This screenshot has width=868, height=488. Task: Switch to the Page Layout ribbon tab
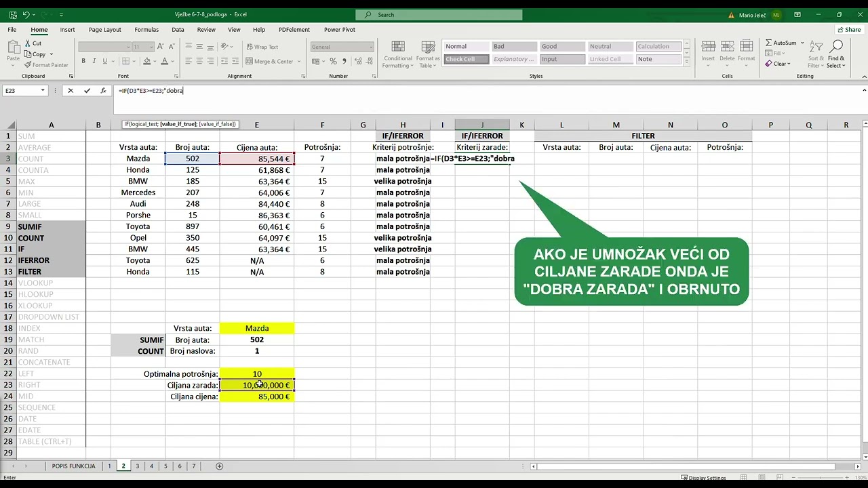tap(104, 30)
